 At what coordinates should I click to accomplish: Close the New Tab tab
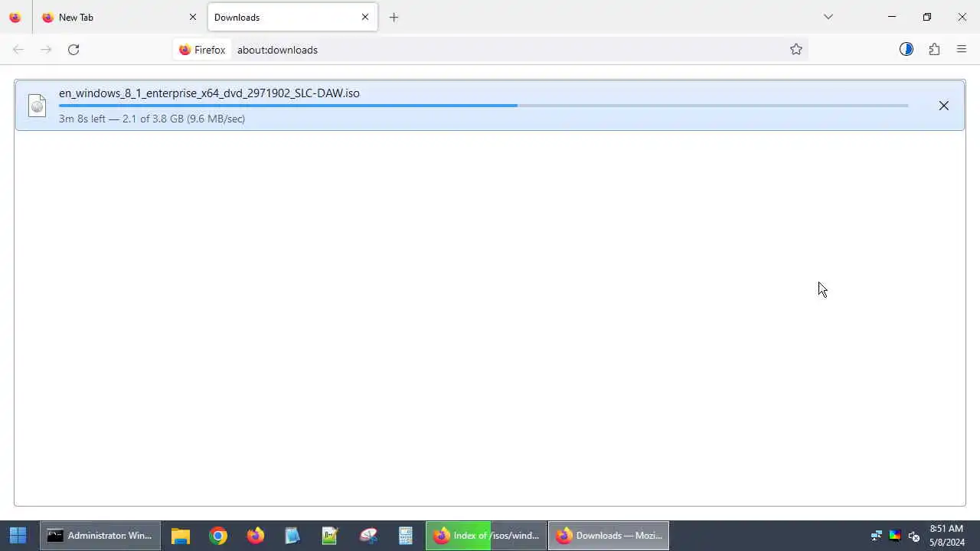pyautogui.click(x=193, y=17)
